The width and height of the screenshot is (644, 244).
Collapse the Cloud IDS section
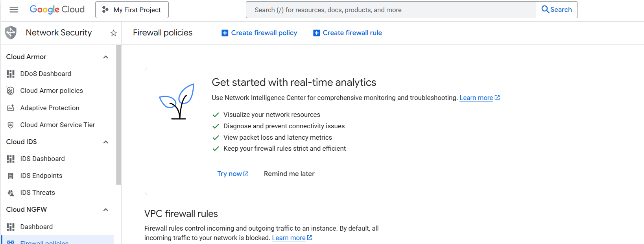pyautogui.click(x=105, y=142)
